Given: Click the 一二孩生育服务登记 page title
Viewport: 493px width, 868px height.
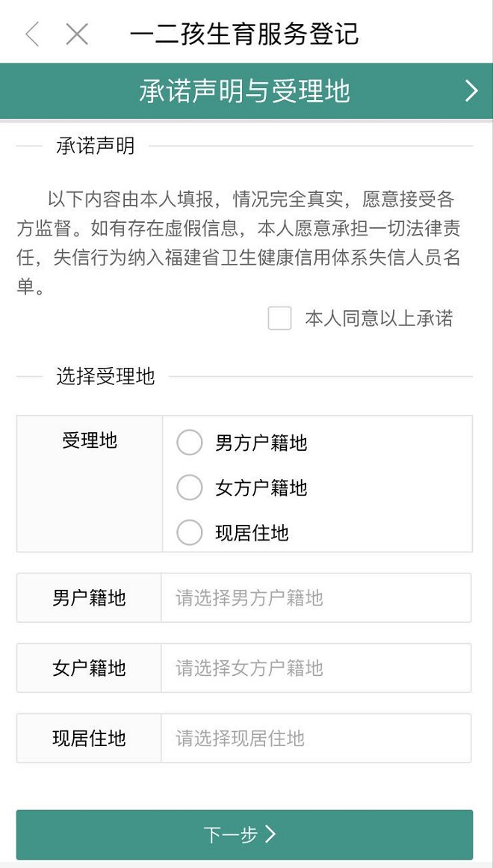Looking at the screenshot, I should point(244,34).
